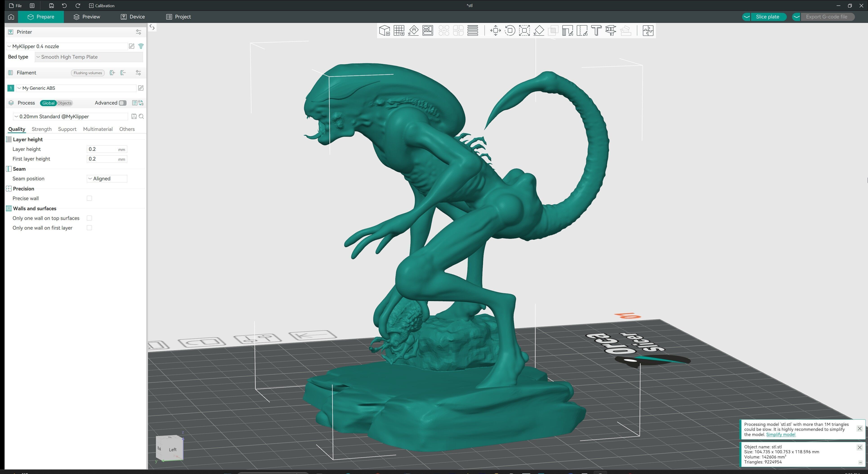The width and height of the screenshot is (868, 474).
Task: Open the Slice plate dropdown arrow
Action: click(746, 17)
